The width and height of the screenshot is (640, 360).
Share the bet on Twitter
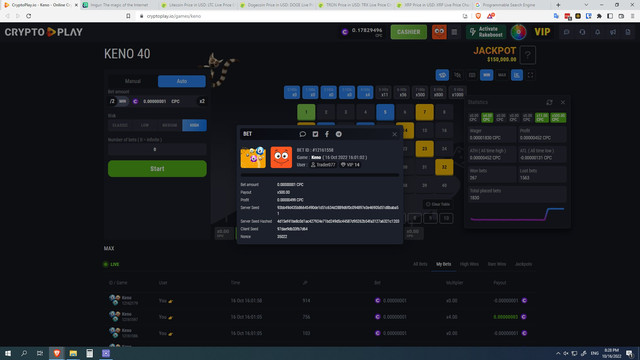(315, 134)
